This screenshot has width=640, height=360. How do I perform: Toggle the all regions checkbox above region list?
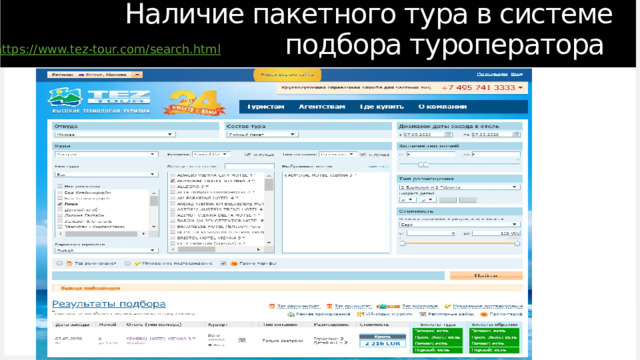pos(60,186)
